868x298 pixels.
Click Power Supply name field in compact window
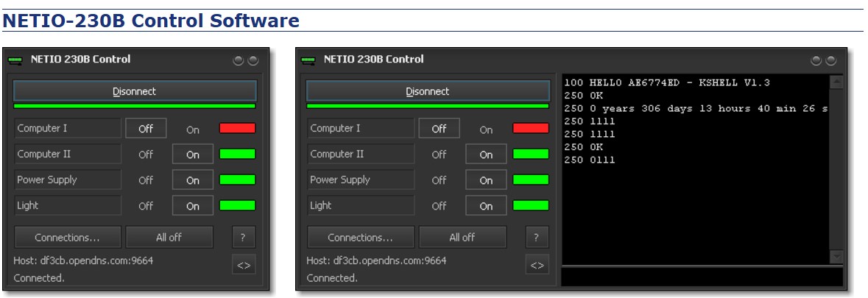click(68, 180)
